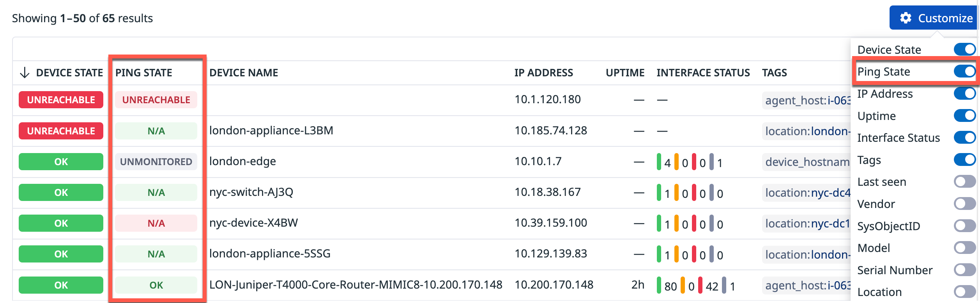
Task: Click the nyc-switch-AJ3Q device name
Action: tap(251, 192)
